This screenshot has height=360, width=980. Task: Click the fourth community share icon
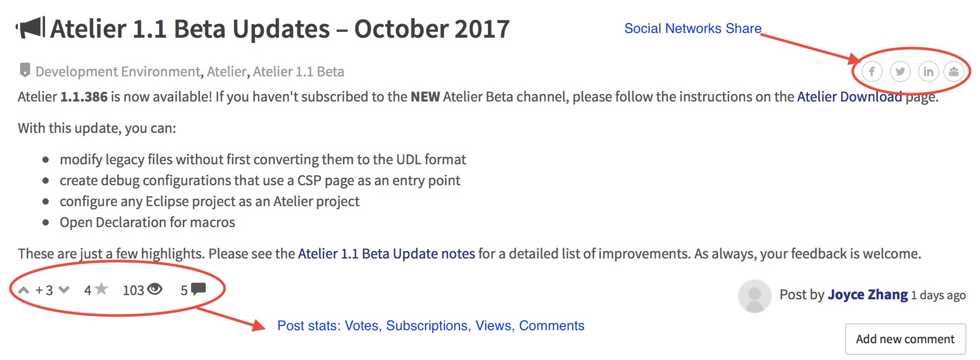point(954,71)
